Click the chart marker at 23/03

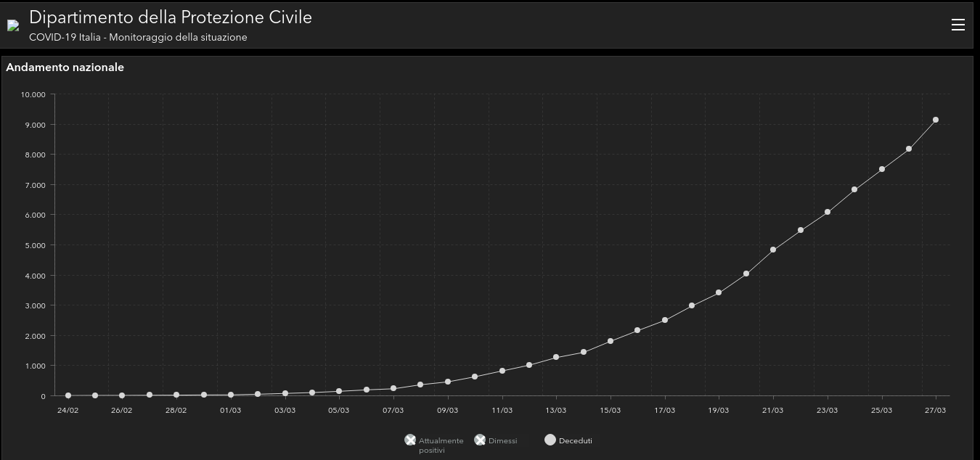828,212
